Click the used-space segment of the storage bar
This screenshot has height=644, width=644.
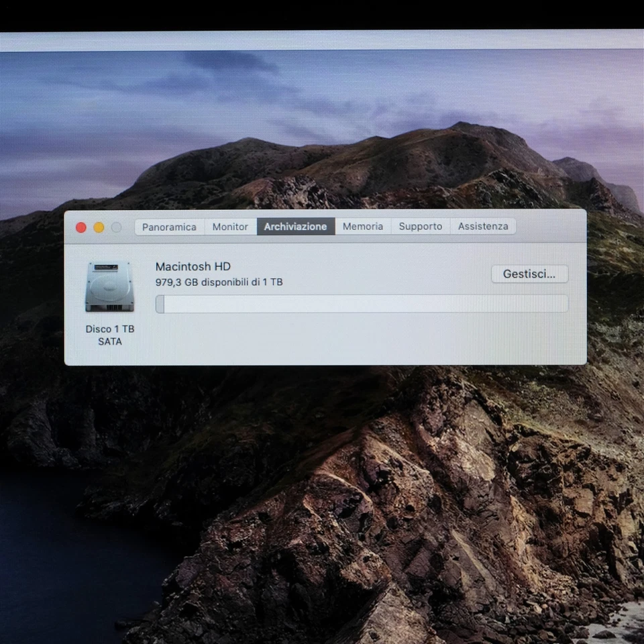(159, 304)
